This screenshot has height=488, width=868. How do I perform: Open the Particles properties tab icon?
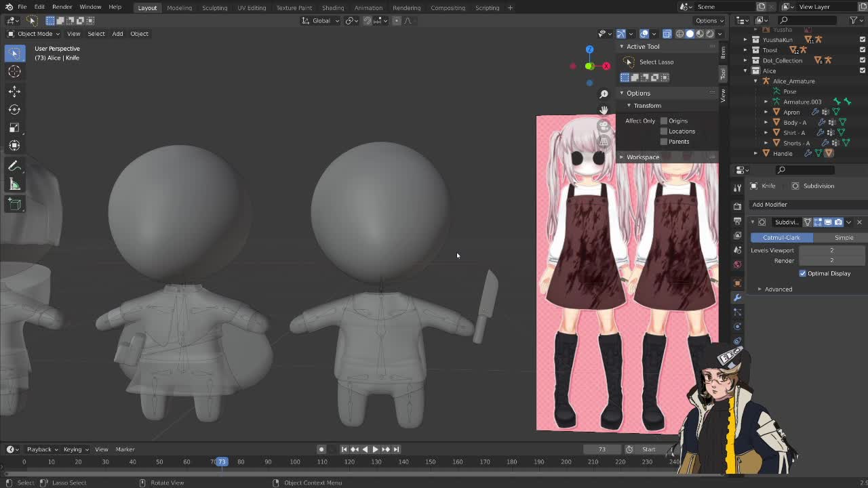738,312
